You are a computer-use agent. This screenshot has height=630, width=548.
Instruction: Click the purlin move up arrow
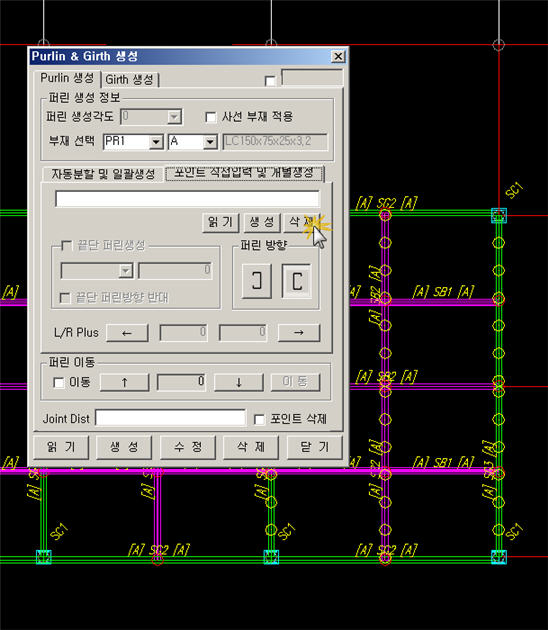124,382
